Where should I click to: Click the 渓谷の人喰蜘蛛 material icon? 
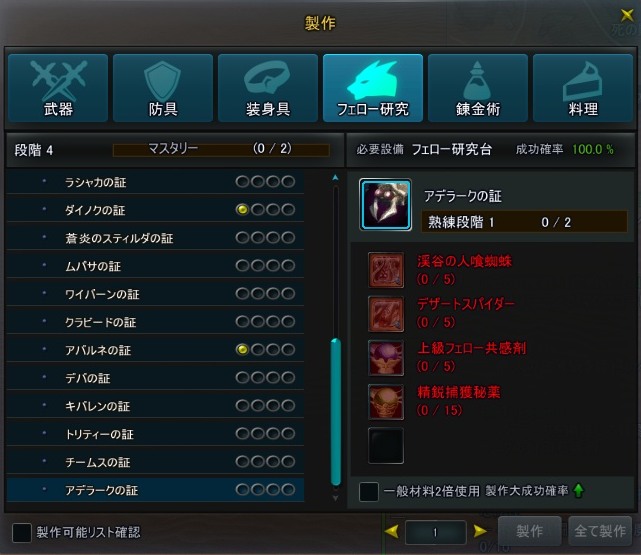pos(386,270)
